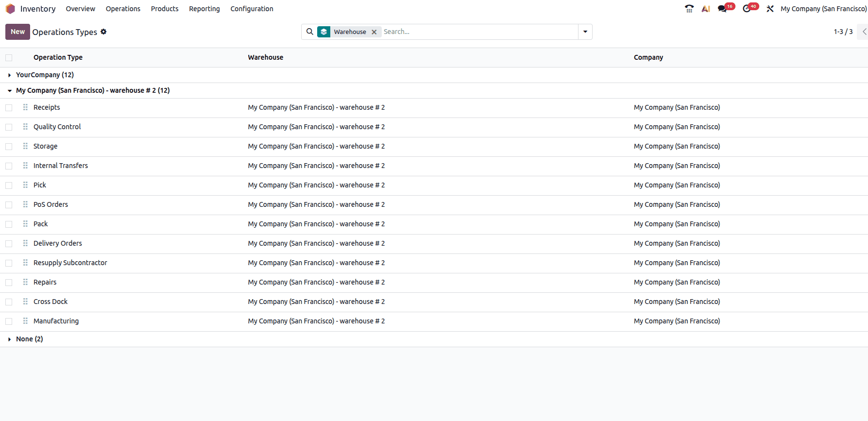This screenshot has height=421, width=868.
Task: Check the PoS Orders row checkbox
Action: click(9, 205)
